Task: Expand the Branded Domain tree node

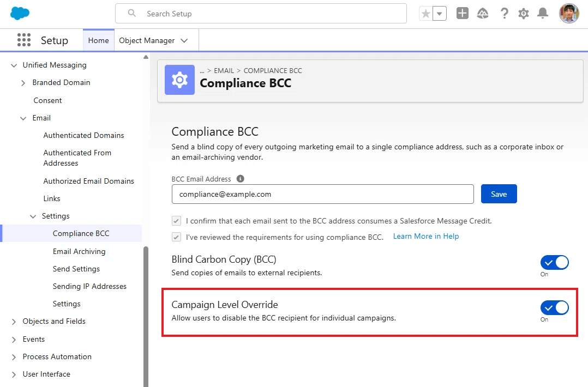Action: [x=23, y=83]
